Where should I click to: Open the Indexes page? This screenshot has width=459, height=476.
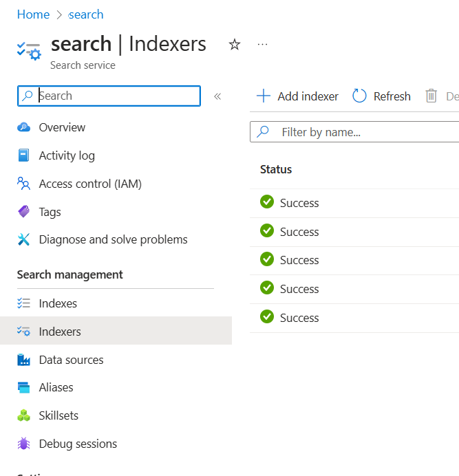coord(58,303)
